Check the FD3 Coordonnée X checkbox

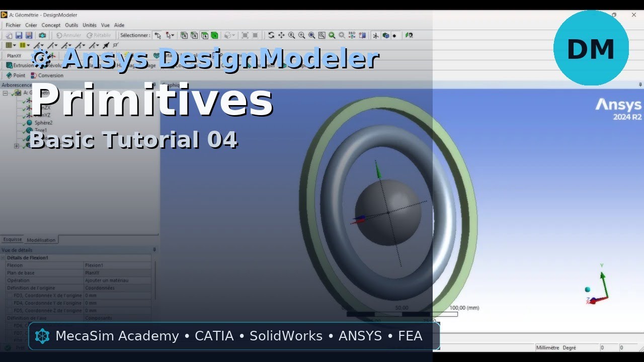click(10, 296)
